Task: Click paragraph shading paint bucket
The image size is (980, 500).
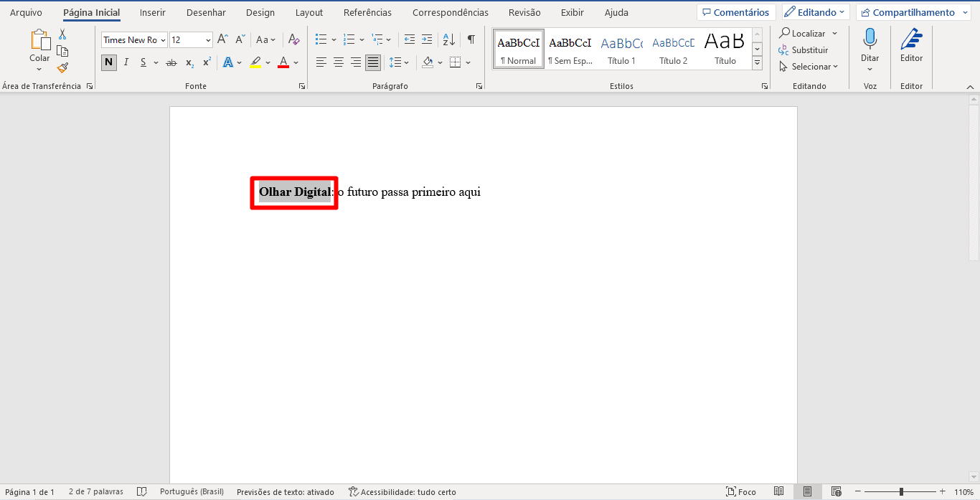Action: tap(428, 62)
